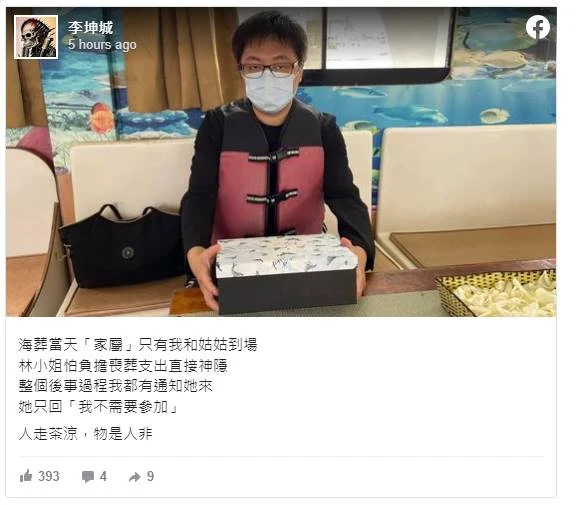This screenshot has height=505, width=576.
Task: Click the divider line above reaction counts
Action: tap(281, 457)
